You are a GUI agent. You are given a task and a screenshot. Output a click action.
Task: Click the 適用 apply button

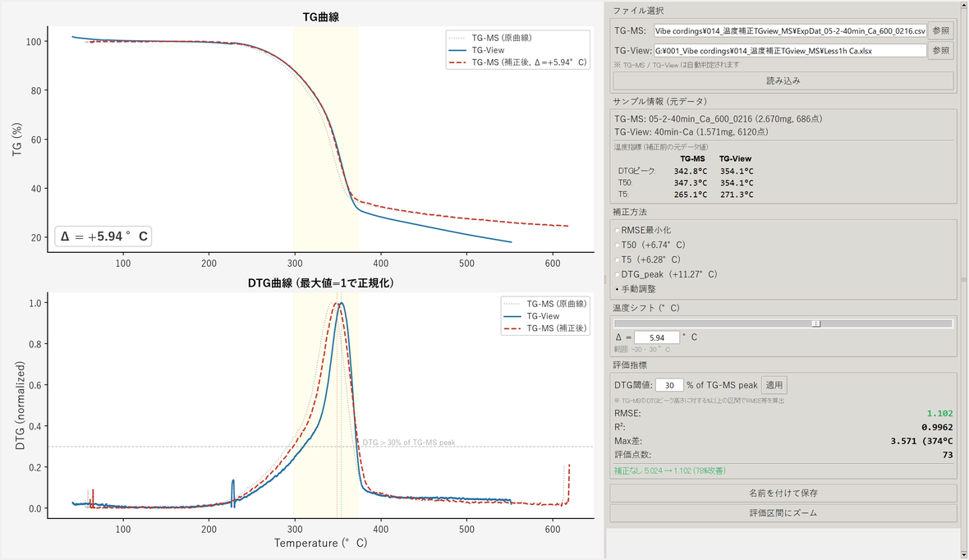point(774,385)
